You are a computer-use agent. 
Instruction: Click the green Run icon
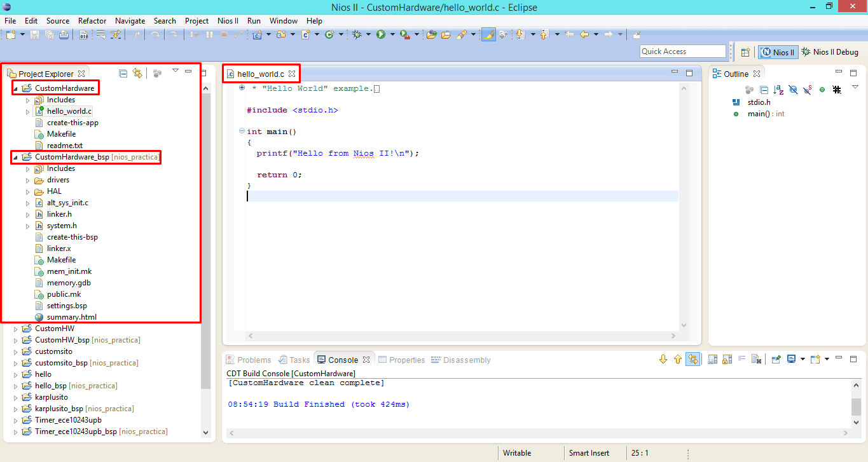[381, 34]
